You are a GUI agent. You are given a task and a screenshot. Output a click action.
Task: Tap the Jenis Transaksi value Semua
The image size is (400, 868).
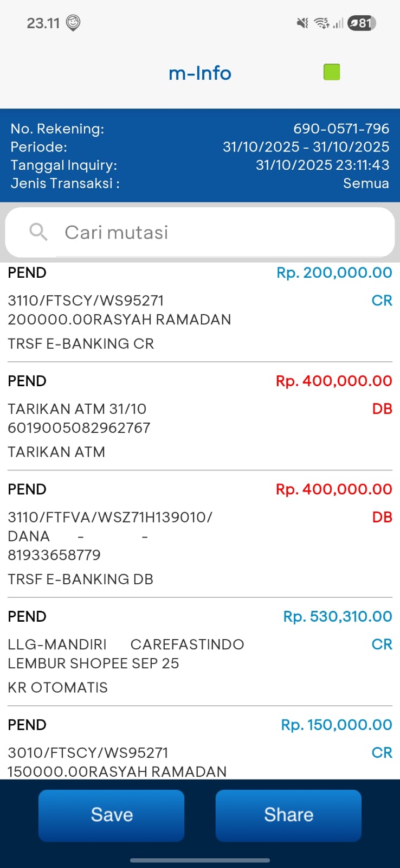(366, 183)
